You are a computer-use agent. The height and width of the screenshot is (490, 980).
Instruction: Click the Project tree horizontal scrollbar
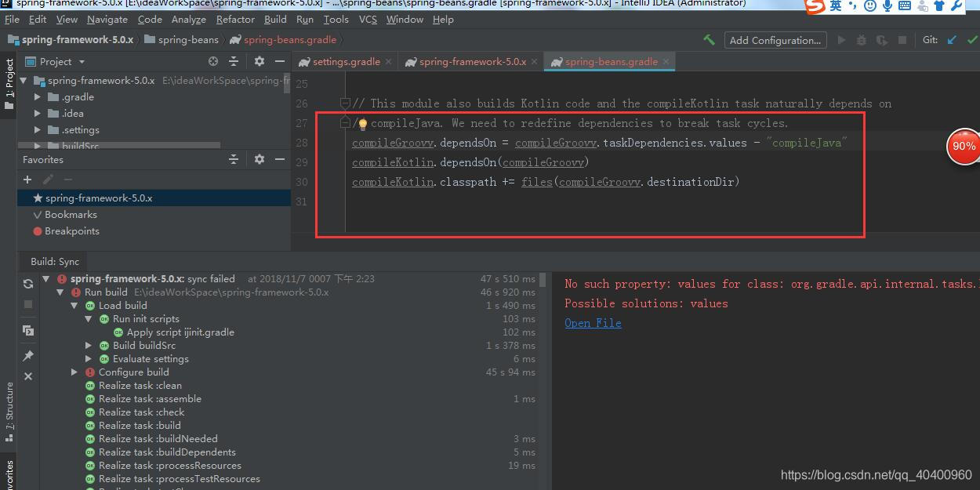[x=119, y=146]
